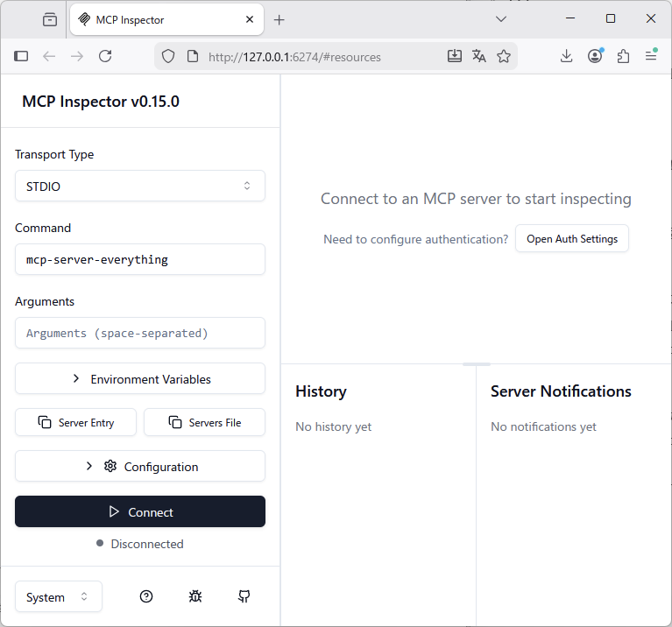Screen dimensions: 672x627
Task: Expand the Configuration section
Action: tap(140, 466)
